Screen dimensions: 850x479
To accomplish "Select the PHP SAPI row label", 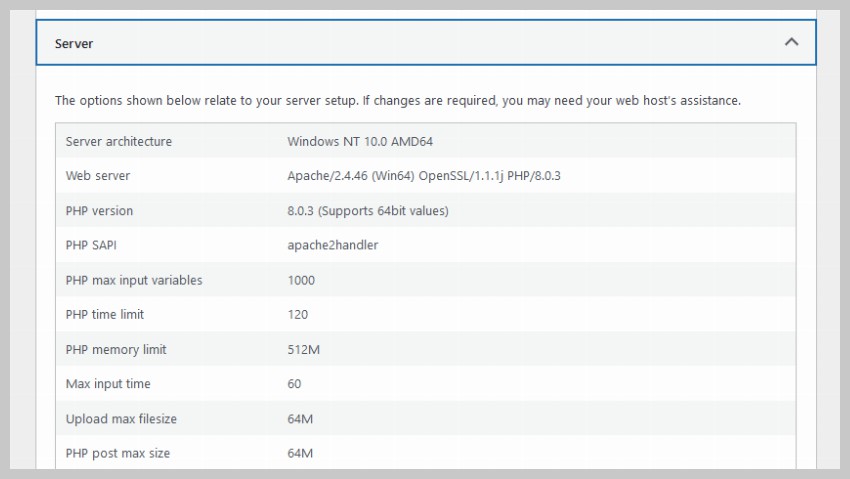I will tap(92, 245).
